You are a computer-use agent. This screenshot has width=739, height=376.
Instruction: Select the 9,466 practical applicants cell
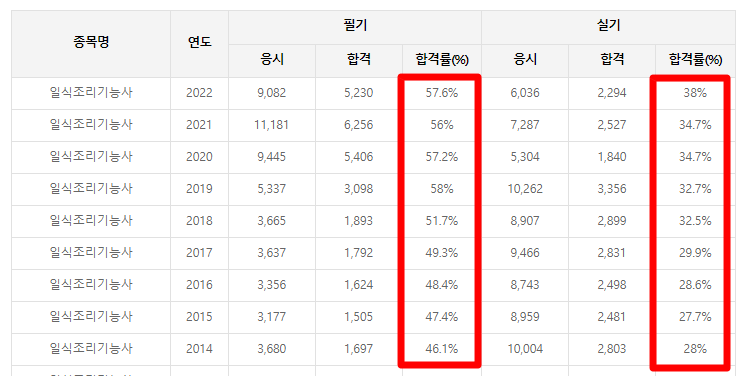tap(525, 253)
